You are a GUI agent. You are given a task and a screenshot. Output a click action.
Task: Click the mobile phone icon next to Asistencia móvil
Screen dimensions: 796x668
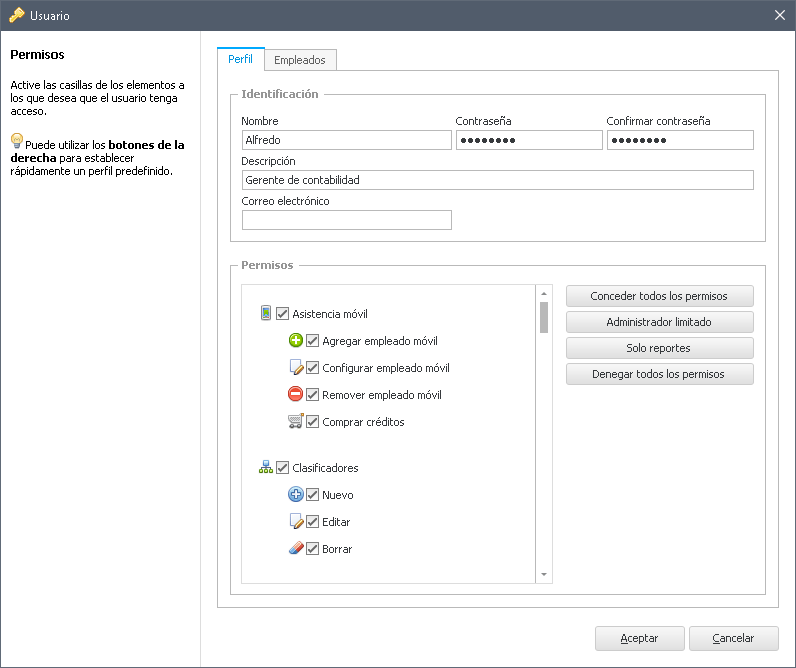click(x=266, y=313)
